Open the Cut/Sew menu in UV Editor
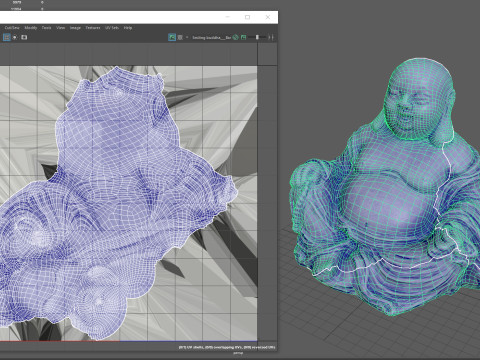480x360 pixels. 12,28
